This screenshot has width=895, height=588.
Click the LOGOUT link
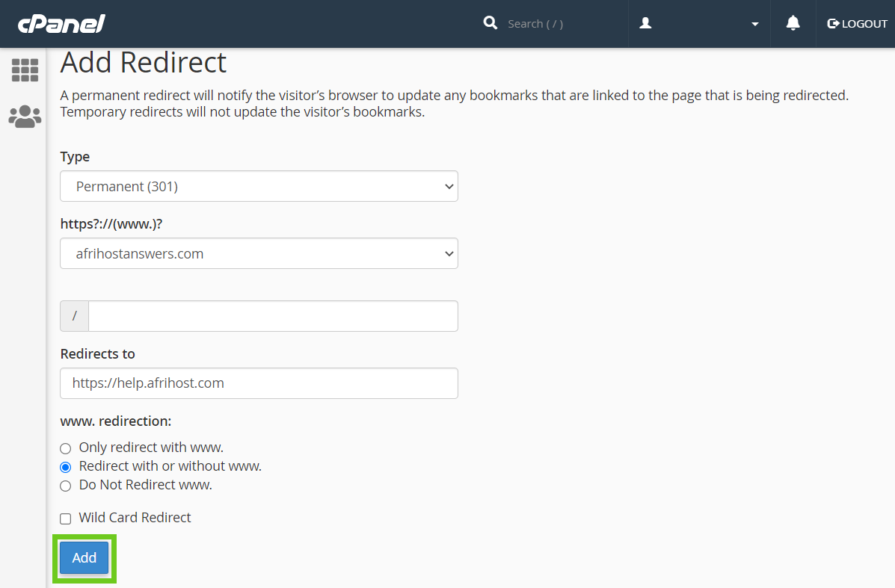click(864, 24)
